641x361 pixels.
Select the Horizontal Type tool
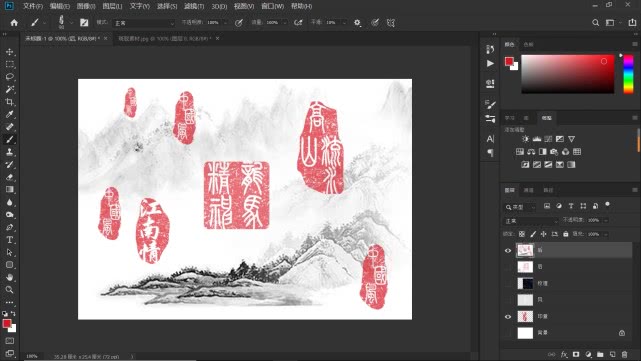click(x=9, y=240)
